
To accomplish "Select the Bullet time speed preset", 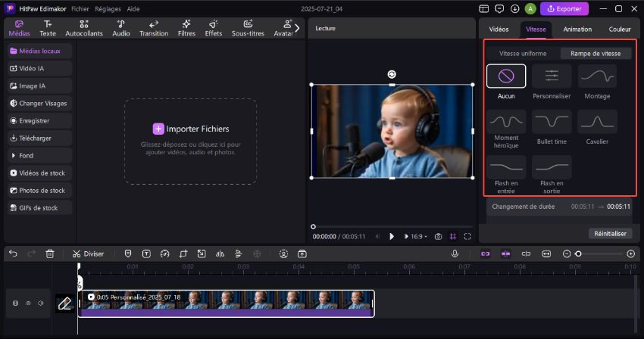I will tap(552, 128).
